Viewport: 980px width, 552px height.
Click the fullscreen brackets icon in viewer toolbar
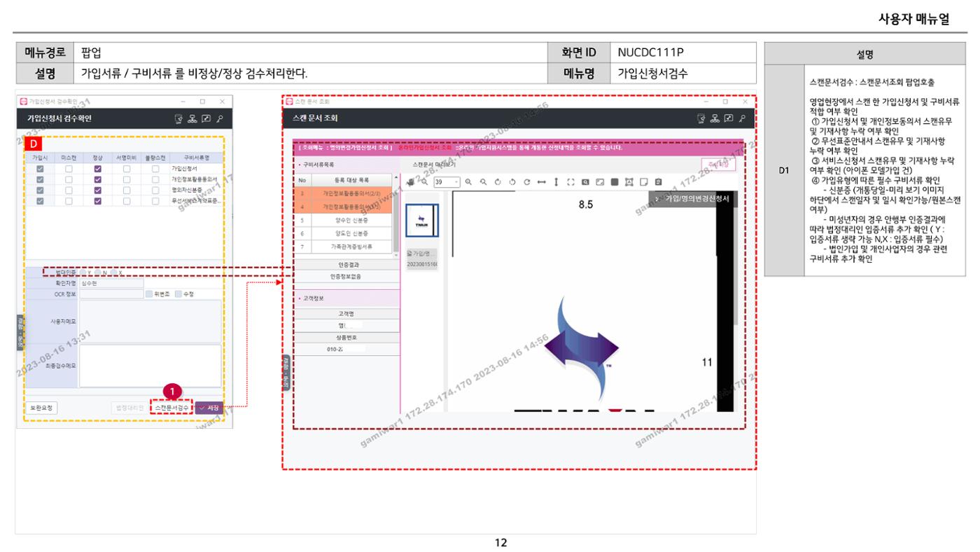click(x=570, y=182)
